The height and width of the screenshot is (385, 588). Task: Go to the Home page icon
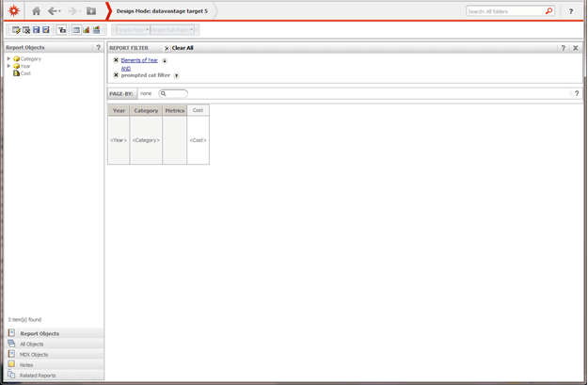point(36,11)
